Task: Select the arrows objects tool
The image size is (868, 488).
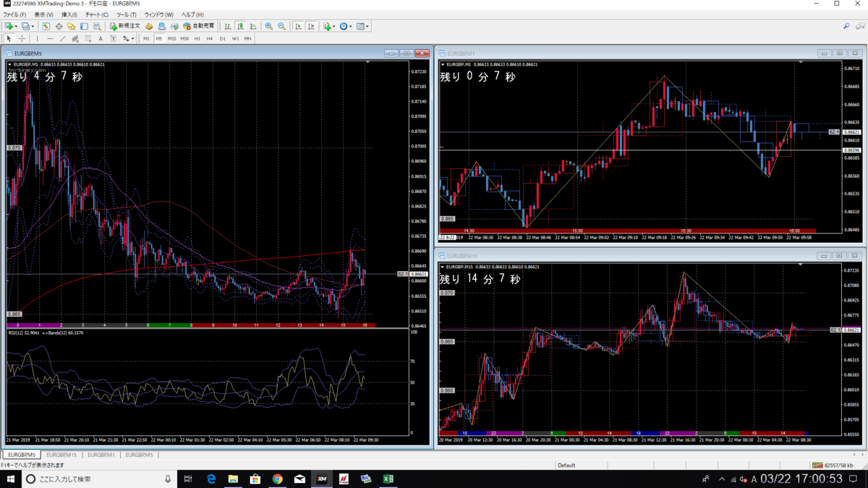Action: 125,38
